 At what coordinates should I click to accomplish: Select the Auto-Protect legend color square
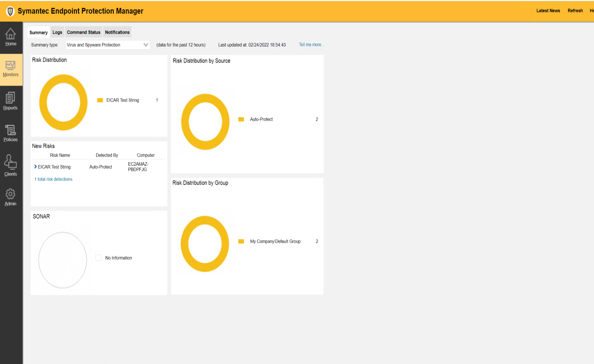[x=241, y=119]
